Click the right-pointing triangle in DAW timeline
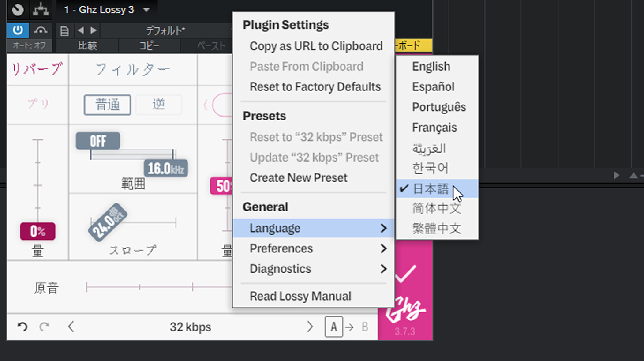The height and width of the screenshot is (361, 644). (x=616, y=175)
